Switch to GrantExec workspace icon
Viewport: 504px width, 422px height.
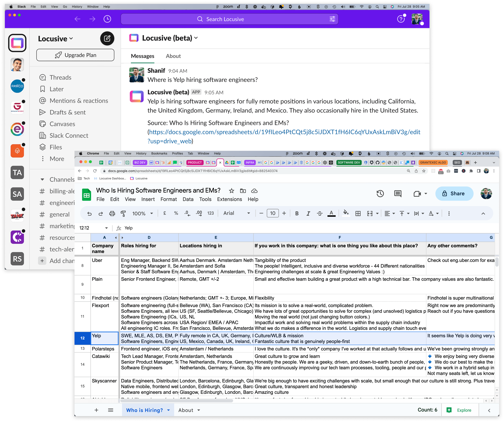tap(17, 108)
